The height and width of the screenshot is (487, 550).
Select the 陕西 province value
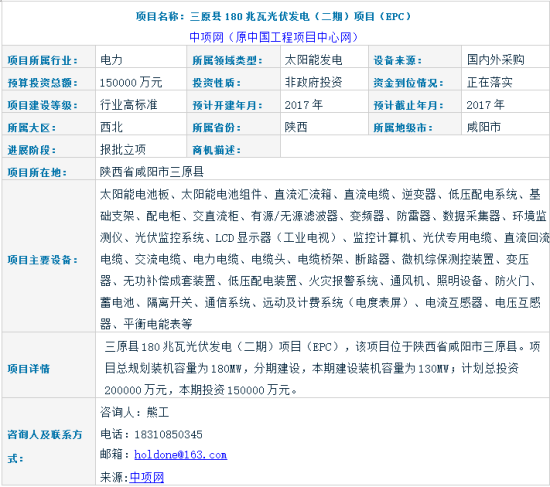[296, 127]
